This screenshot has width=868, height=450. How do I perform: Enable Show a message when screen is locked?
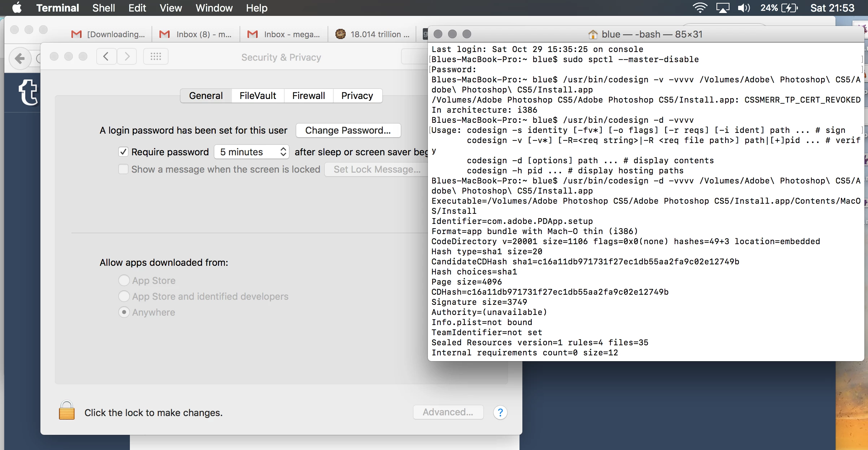click(123, 169)
